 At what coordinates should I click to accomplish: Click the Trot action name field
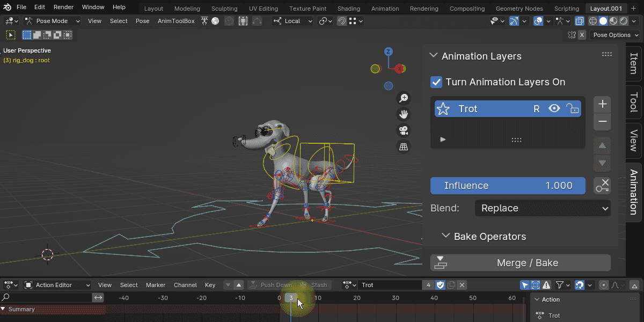click(x=390, y=285)
